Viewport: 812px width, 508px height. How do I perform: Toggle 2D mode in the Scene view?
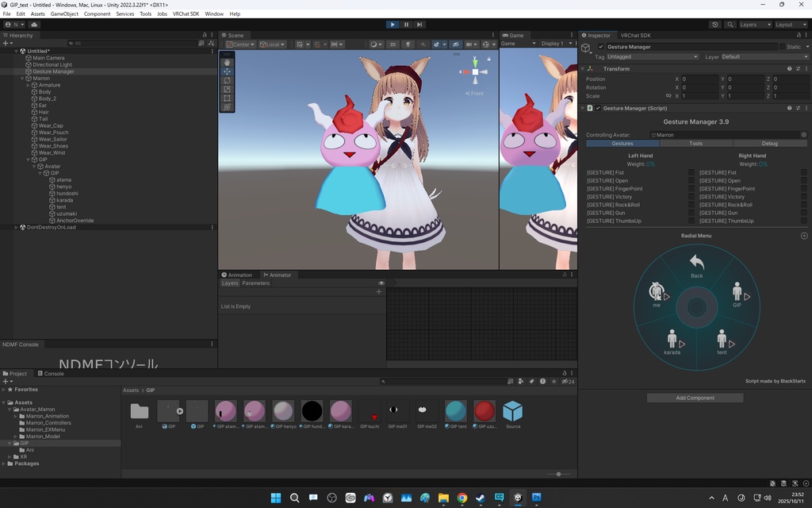(393, 44)
